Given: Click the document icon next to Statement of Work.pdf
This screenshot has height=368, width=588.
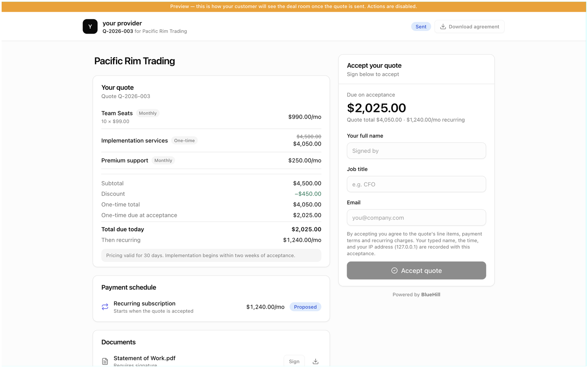Looking at the screenshot, I should pyautogui.click(x=105, y=361).
